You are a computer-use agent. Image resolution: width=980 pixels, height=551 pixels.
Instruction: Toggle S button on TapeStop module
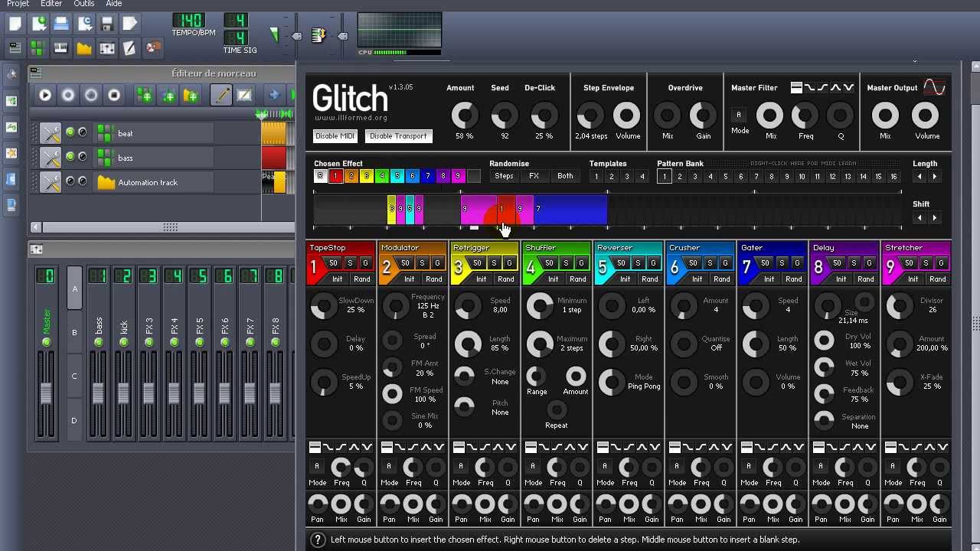[351, 263]
